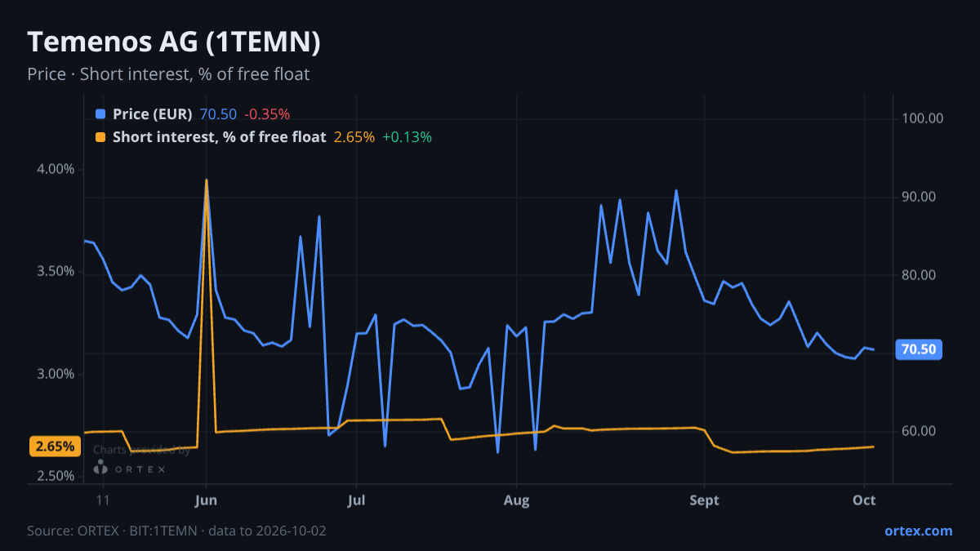Click the 70.50 price value in the legend
Image resolution: width=980 pixels, height=551 pixels.
pyautogui.click(x=218, y=114)
